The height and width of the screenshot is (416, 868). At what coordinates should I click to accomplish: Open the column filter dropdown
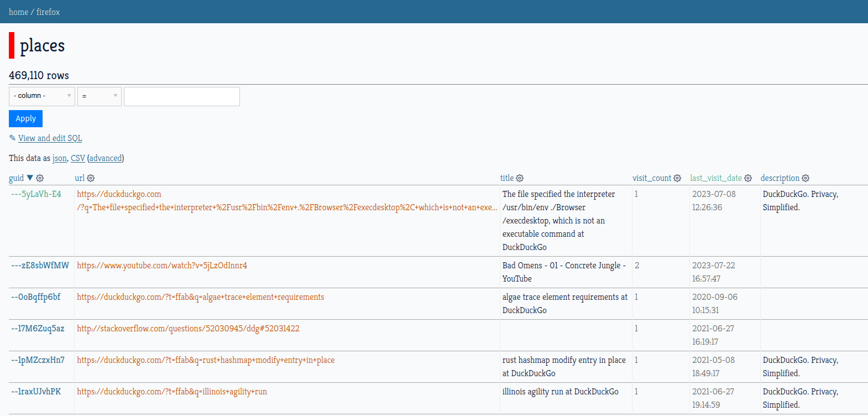click(42, 96)
